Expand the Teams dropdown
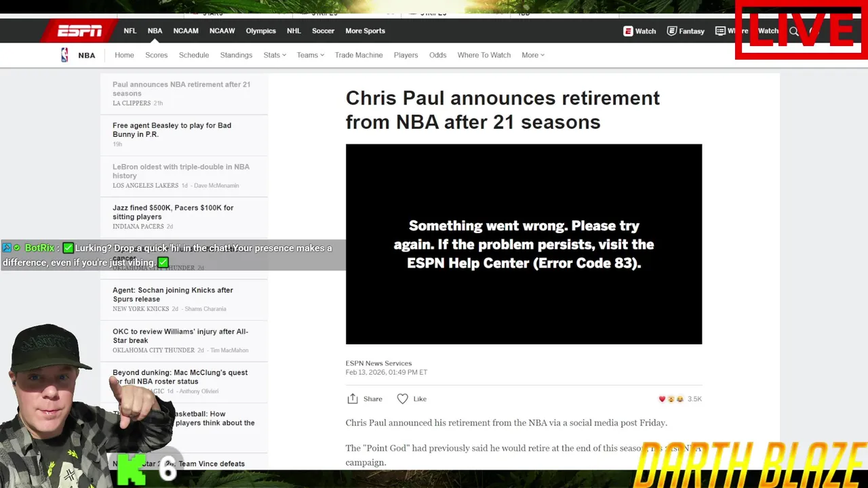The height and width of the screenshot is (488, 868). click(x=311, y=55)
